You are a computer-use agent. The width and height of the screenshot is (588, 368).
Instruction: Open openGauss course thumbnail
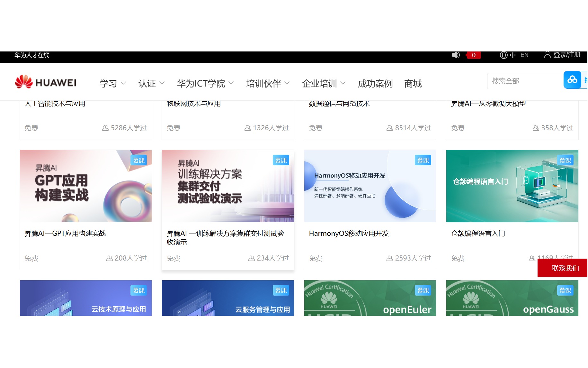[512, 298]
